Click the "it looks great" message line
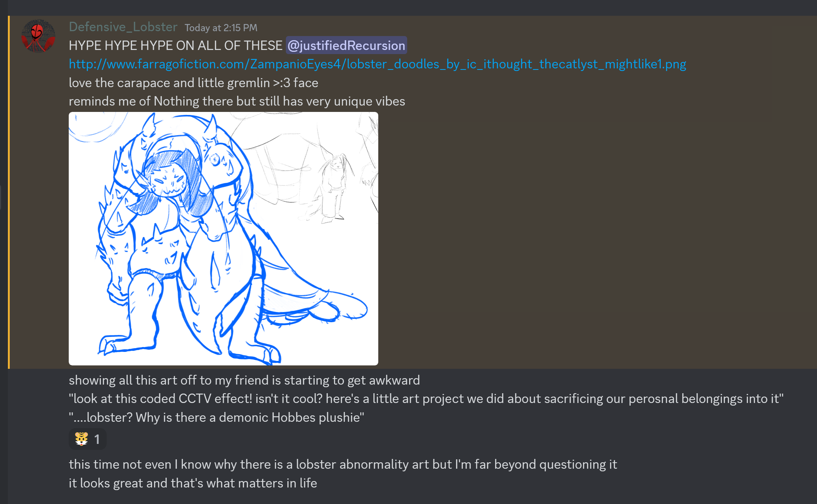Screen dimensions: 817x504 click(193, 483)
